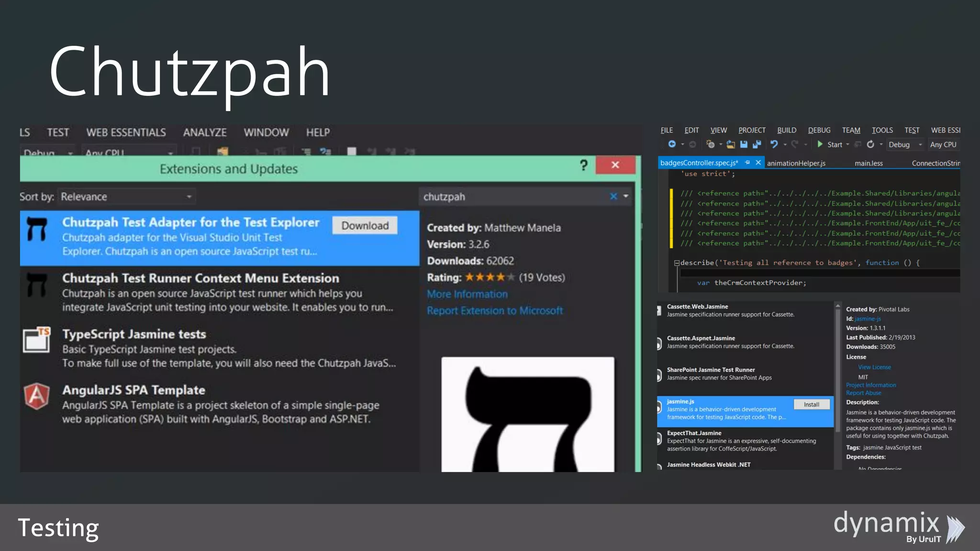Click the package list vertical scrollbar
The height and width of the screenshot is (551, 980).
pyautogui.click(x=837, y=371)
